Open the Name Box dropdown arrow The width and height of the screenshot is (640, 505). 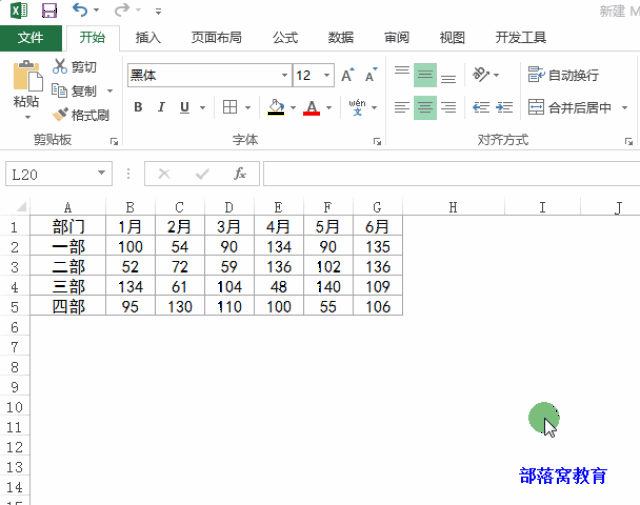pos(102,173)
